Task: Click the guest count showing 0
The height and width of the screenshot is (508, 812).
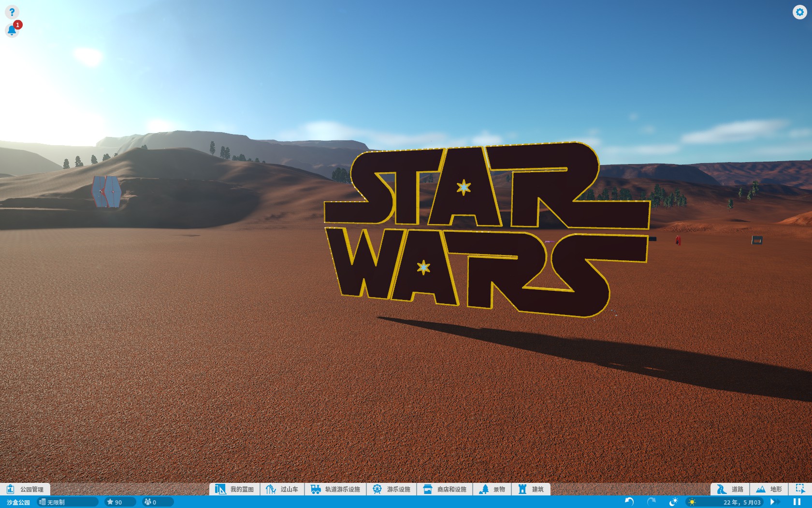Action: tap(158, 502)
